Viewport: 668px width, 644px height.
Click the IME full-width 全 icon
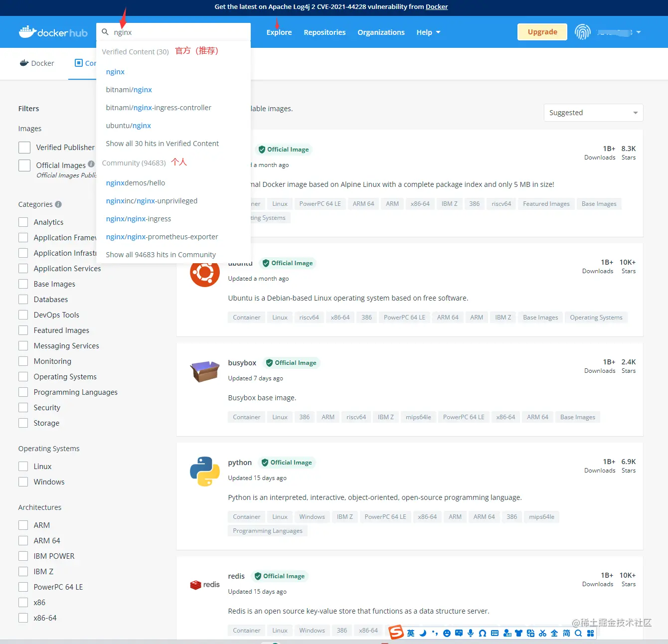click(x=554, y=633)
